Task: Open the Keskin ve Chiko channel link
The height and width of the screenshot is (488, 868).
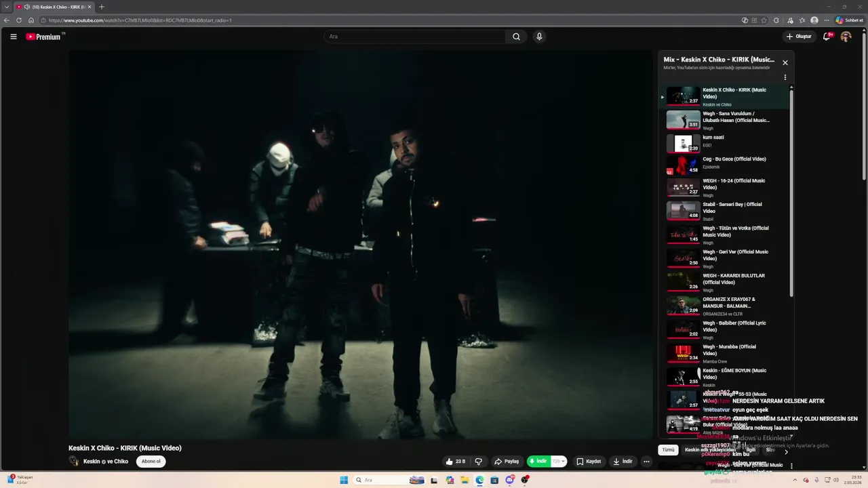Action: [106, 462]
